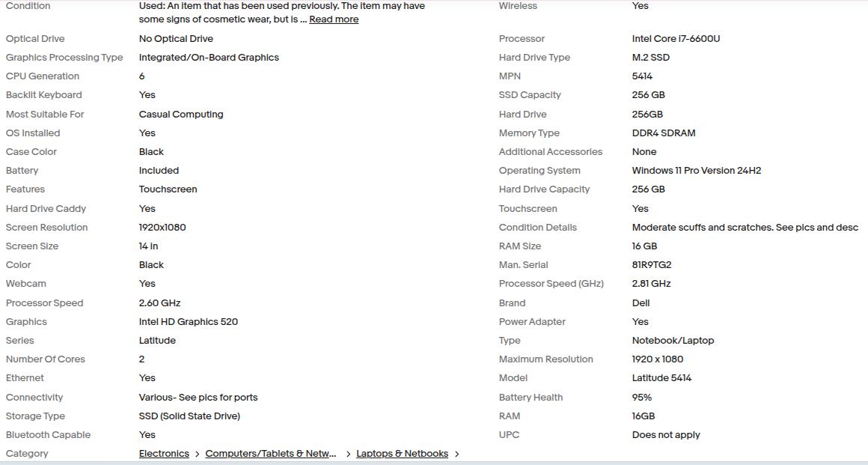
Task: Select the UPC value 'Does not apply'
Action: coord(666,435)
